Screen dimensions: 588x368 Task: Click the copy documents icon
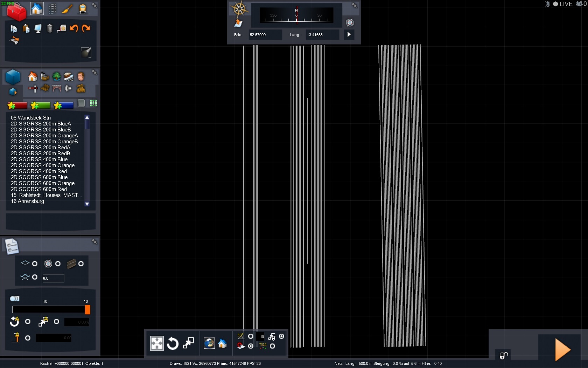[14, 28]
